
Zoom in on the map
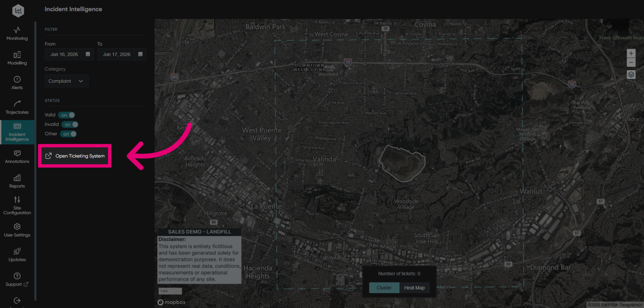click(x=631, y=53)
